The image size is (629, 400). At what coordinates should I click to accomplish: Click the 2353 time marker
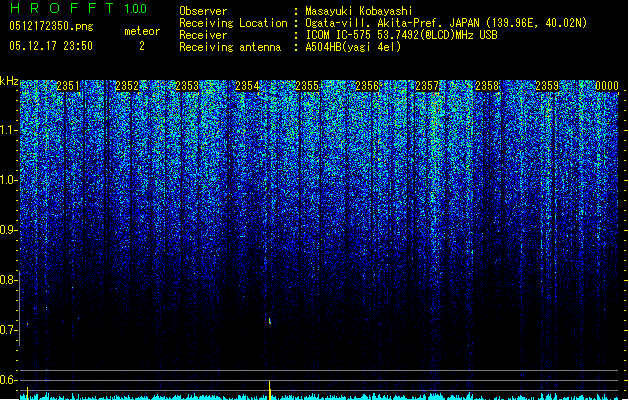tap(187, 86)
